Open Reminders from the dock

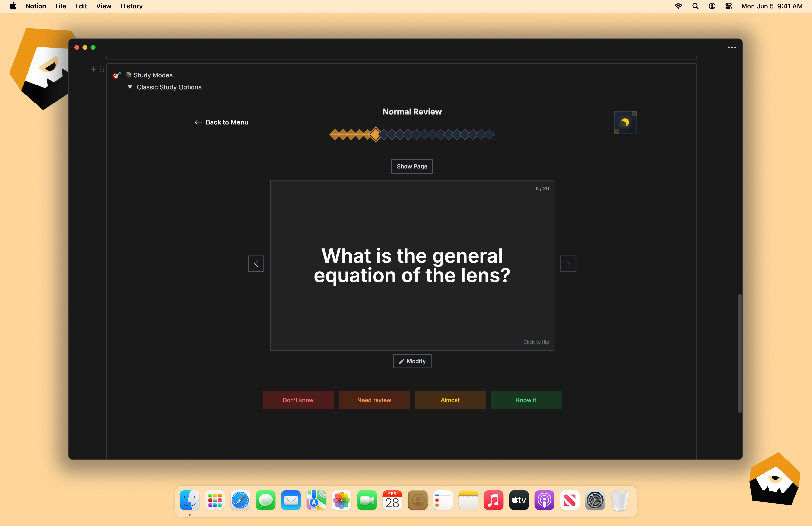click(443, 500)
